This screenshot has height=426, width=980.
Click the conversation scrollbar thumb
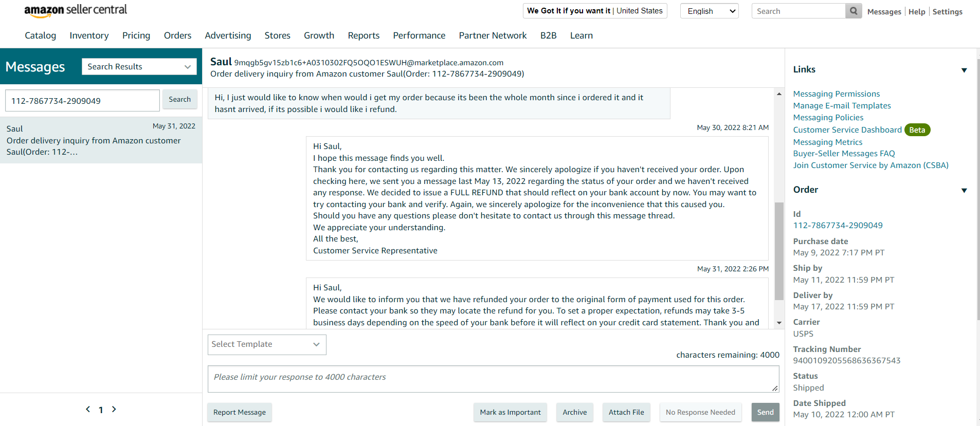779,251
